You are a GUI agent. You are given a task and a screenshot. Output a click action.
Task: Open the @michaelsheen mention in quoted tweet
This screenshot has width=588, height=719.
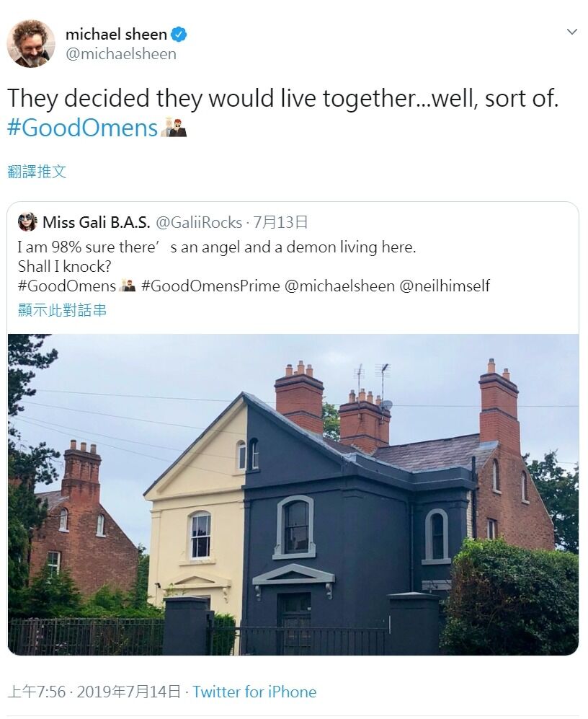[339, 286]
